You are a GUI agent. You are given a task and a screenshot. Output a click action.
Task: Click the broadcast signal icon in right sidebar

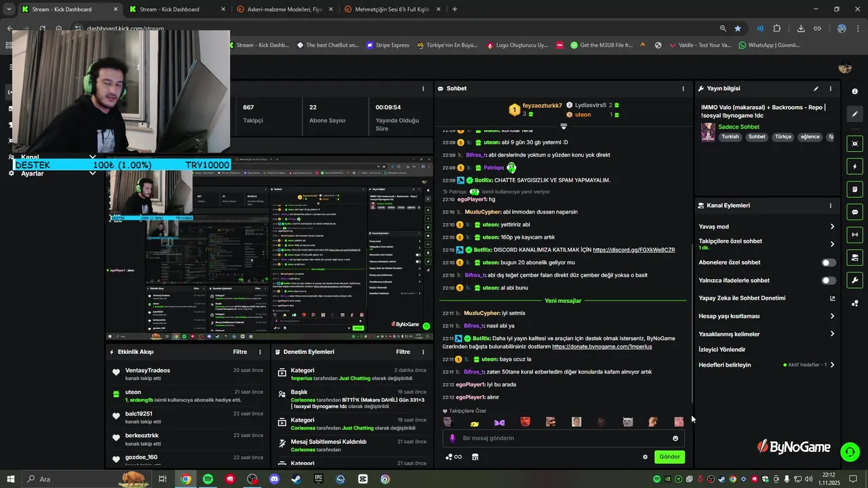point(854,235)
